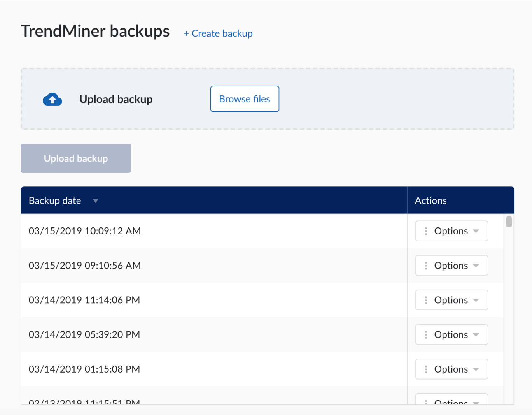The image size is (532, 415).
Task: Click the gray Upload backup button
Action: (76, 158)
